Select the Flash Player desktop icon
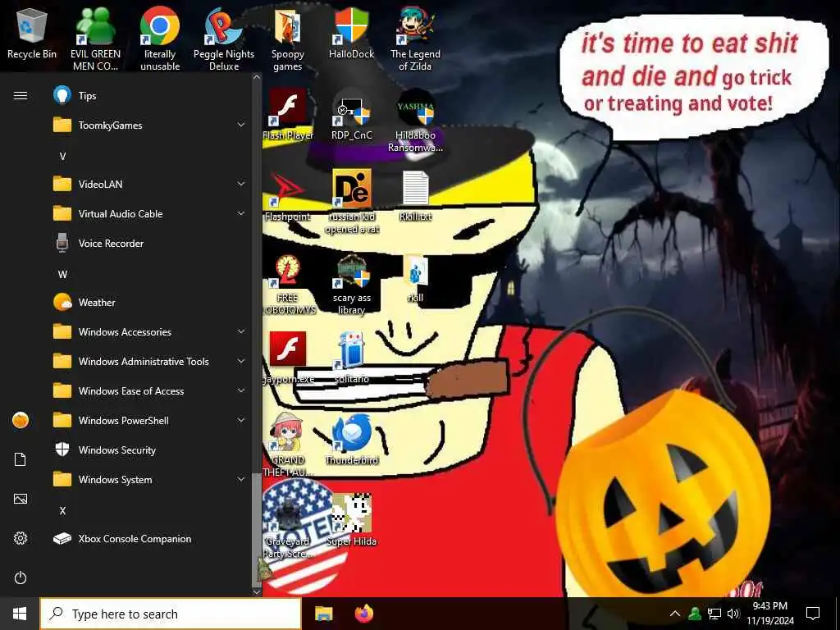Viewport: 840px width, 630px height. [288, 113]
